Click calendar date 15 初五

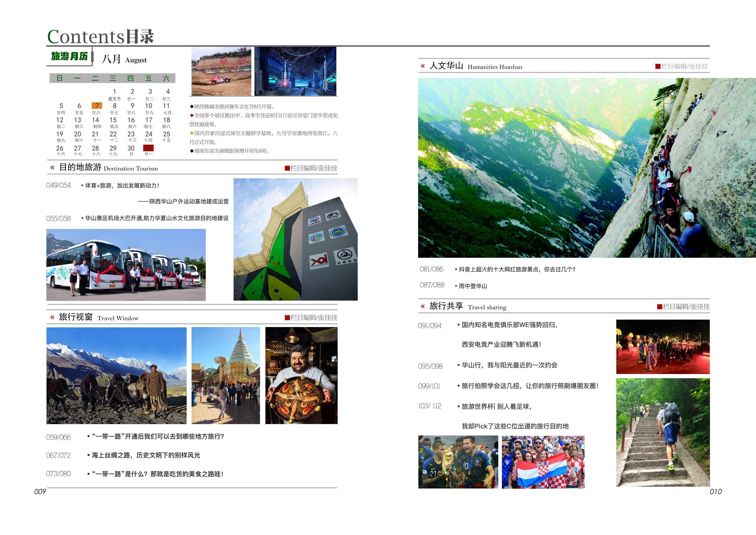tap(113, 120)
